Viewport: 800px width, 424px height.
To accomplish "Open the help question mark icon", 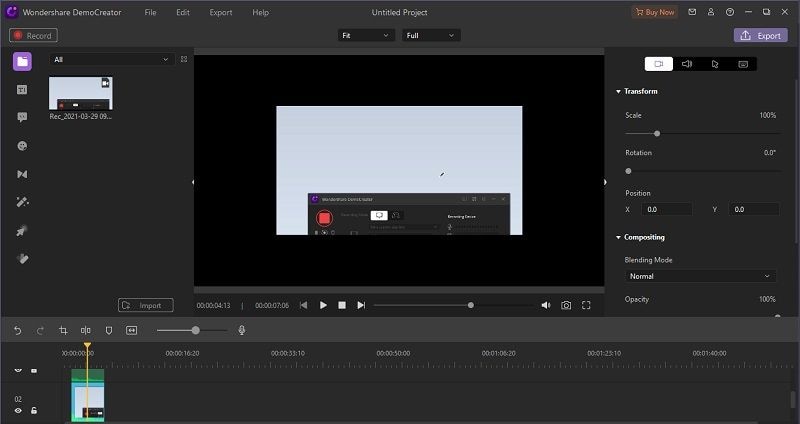I will tap(730, 12).
